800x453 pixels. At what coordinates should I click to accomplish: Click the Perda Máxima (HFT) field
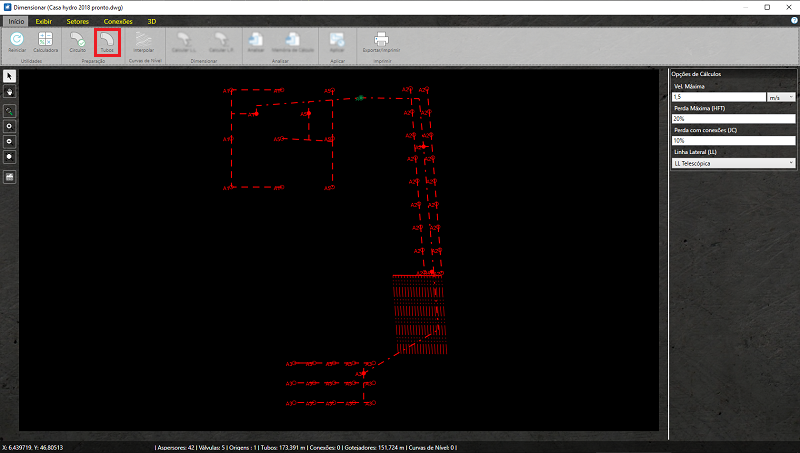tap(734, 118)
